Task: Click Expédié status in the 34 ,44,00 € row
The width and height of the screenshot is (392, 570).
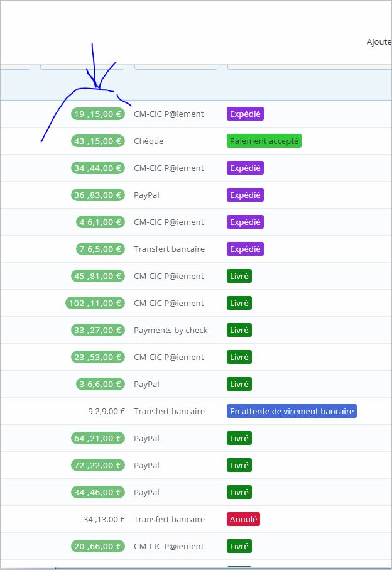Action: (x=245, y=168)
